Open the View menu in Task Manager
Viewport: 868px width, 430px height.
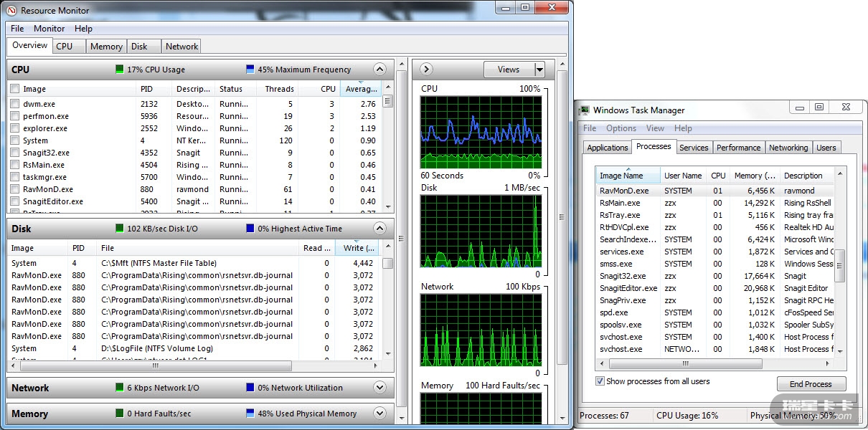(655, 128)
